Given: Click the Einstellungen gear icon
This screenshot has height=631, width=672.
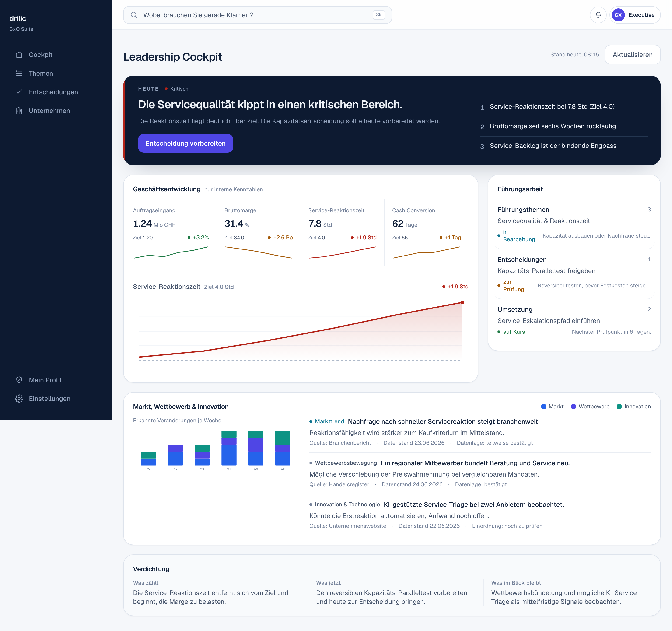Looking at the screenshot, I should point(19,399).
